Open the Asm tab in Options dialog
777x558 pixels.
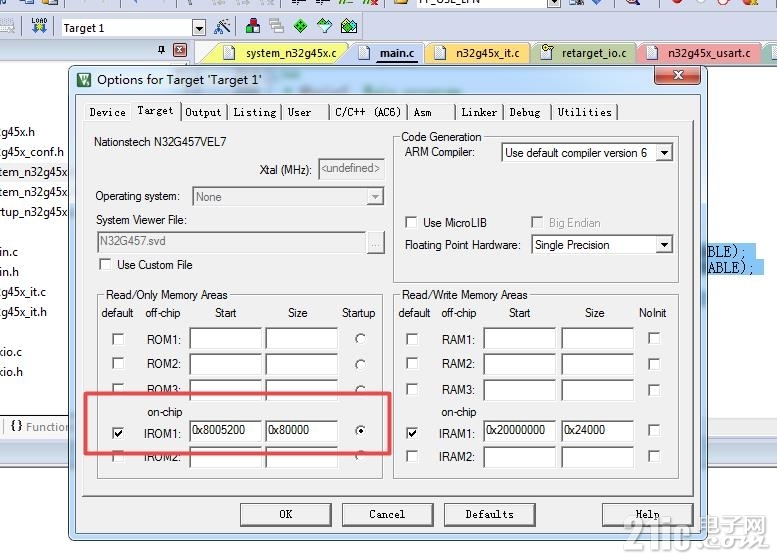[x=430, y=112]
